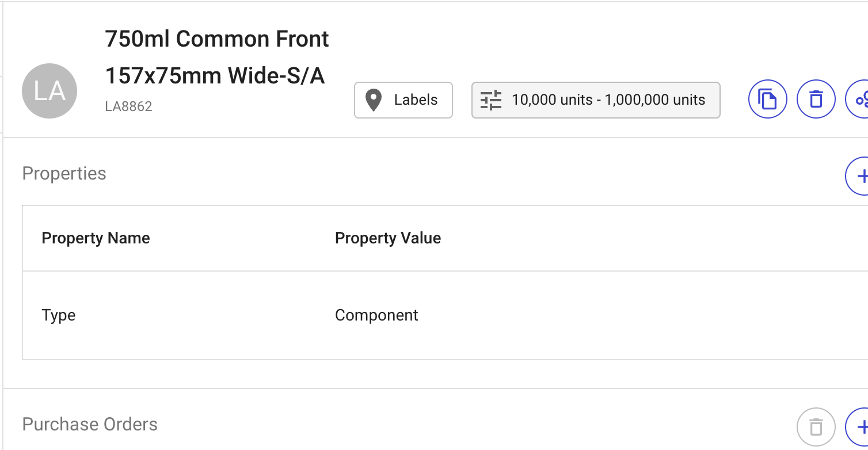This screenshot has height=450, width=868.
Task: Open the Labels location button
Action: click(403, 100)
